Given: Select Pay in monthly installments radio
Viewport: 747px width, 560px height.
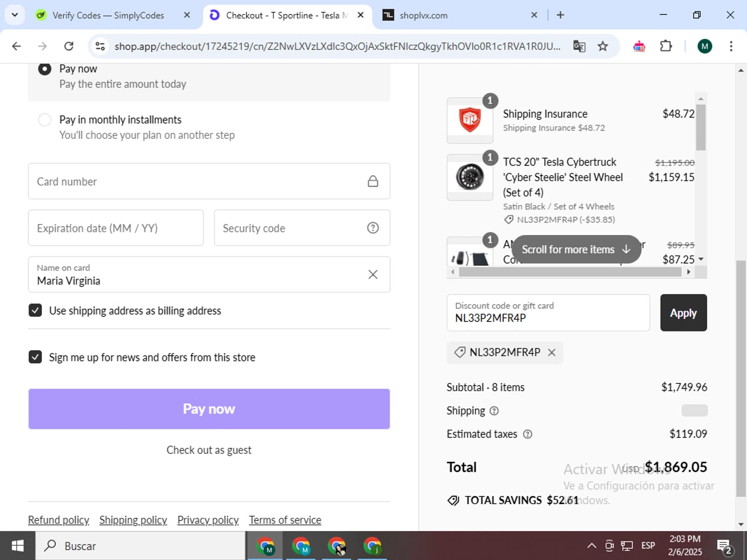Looking at the screenshot, I should click(45, 120).
